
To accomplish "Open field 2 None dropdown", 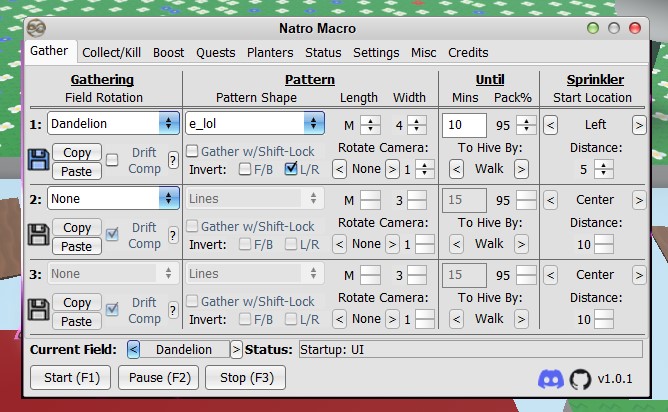I will pos(113,199).
